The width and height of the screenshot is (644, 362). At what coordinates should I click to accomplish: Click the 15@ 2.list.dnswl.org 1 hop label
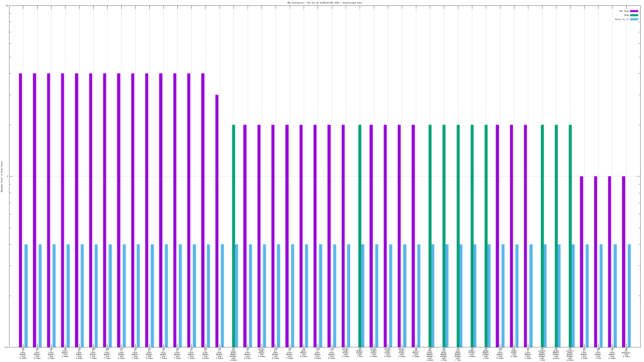(x=598, y=354)
